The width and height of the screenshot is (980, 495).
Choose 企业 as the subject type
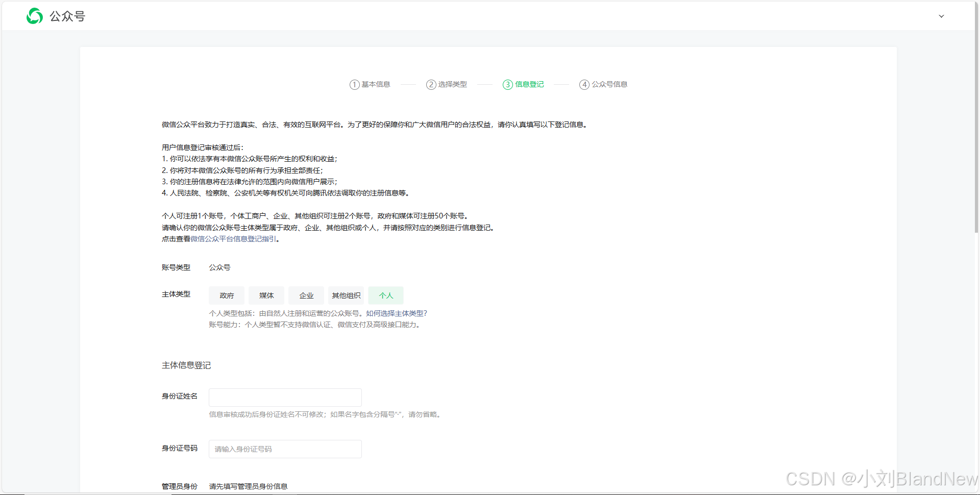(306, 295)
